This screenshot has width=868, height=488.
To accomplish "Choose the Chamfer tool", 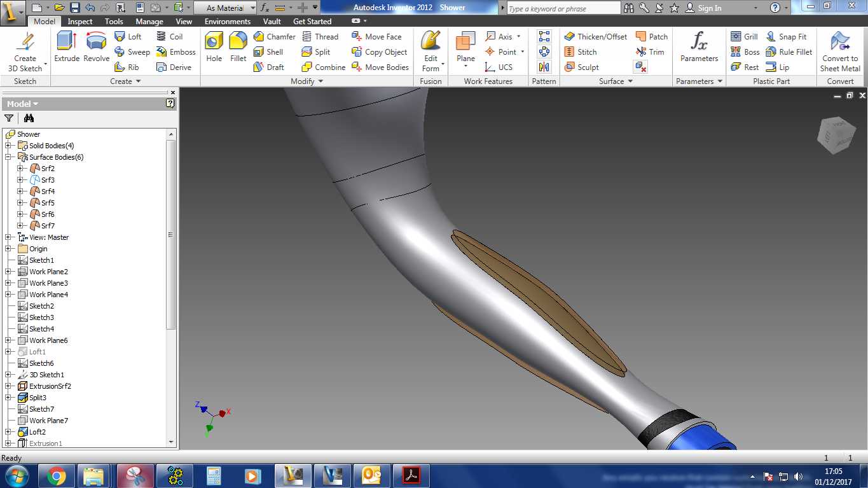I will 274,37.
